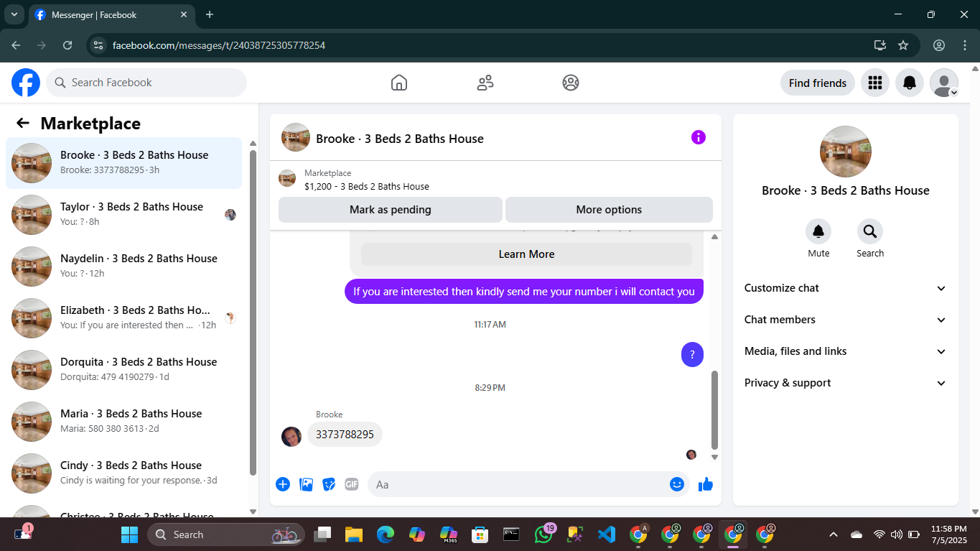The image size is (980, 551).
Task: Open the Taylor conversation in the list
Action: 124,215
